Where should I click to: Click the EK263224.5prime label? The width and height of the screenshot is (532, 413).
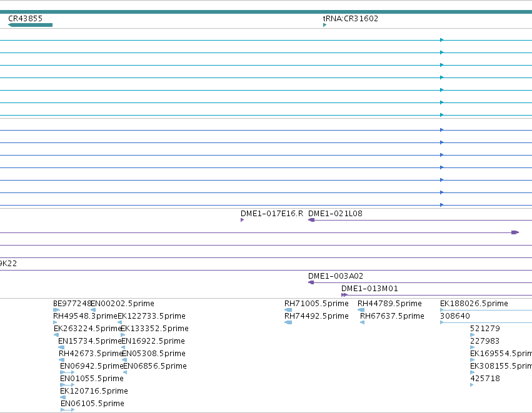pos(88,328)
